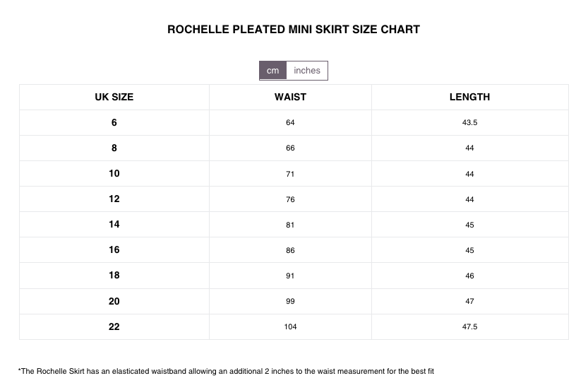Click the length value 47.5
The image size is (588, 383).
[469, 326]
